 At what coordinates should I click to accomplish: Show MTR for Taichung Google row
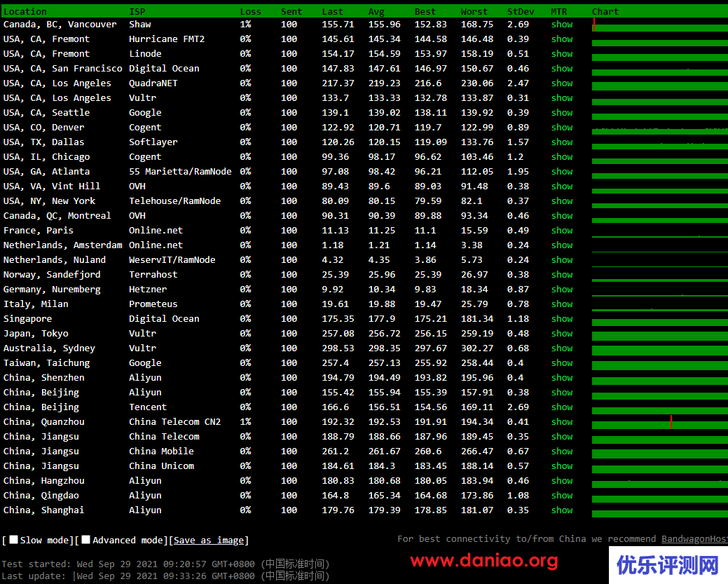[562, 363]
